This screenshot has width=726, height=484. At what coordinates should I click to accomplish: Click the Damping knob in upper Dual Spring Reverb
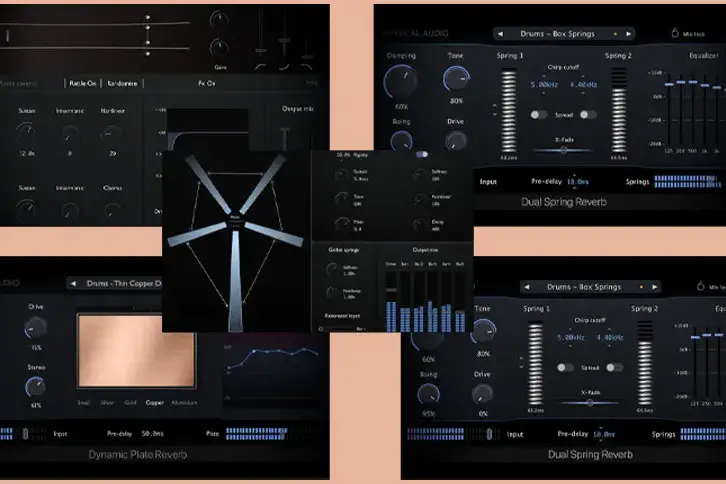click(x=401, y=81)
